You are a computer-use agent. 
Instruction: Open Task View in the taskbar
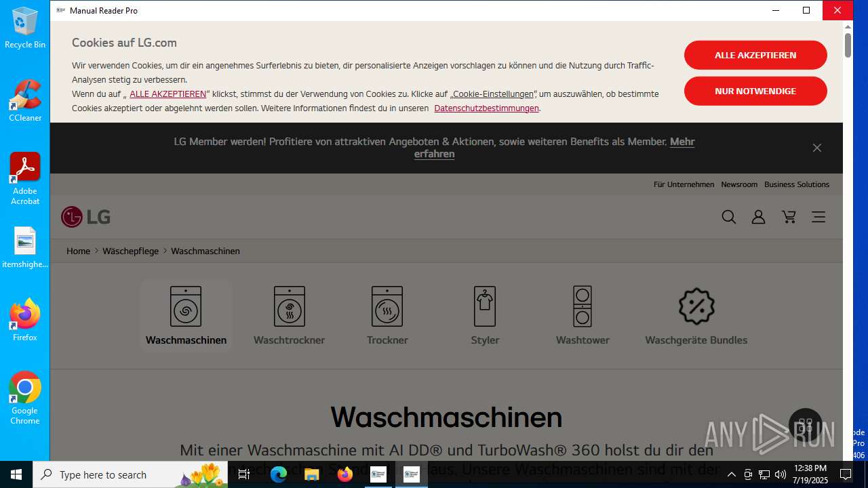tap(245, 474)
